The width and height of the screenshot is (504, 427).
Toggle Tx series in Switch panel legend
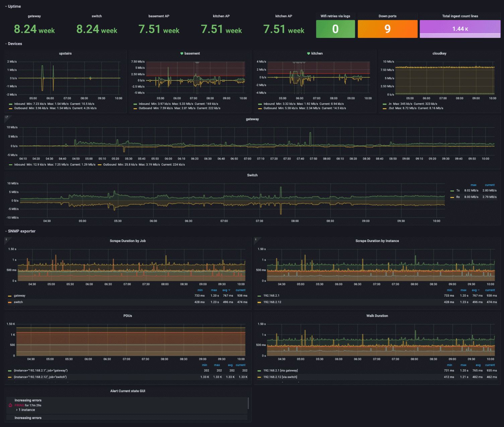click(458, 190)
